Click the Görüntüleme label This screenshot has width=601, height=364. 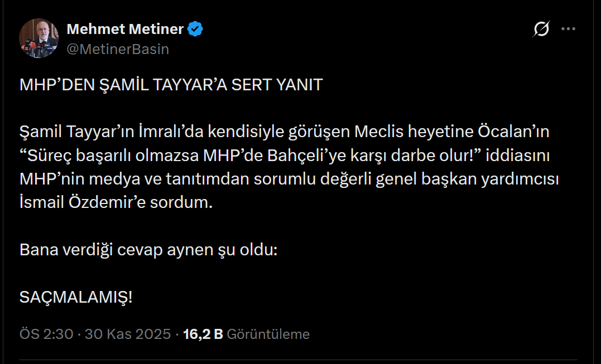coord(268,334)
